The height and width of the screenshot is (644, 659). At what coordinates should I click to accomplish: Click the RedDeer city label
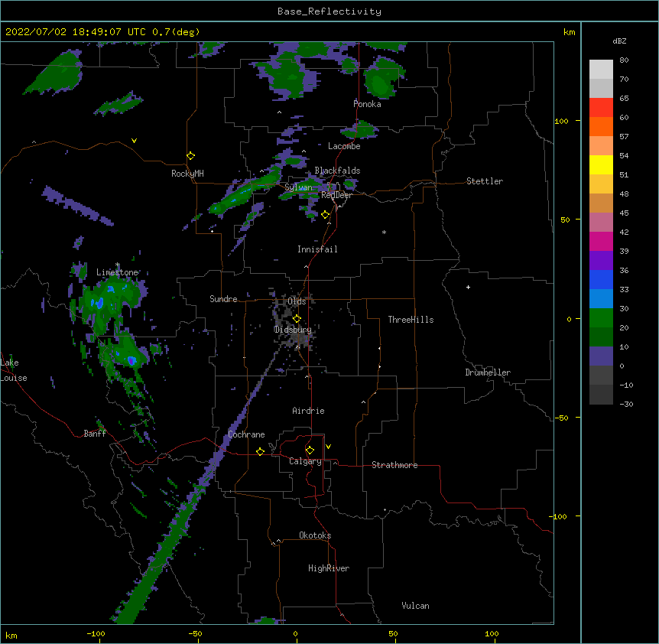[336, 195]
